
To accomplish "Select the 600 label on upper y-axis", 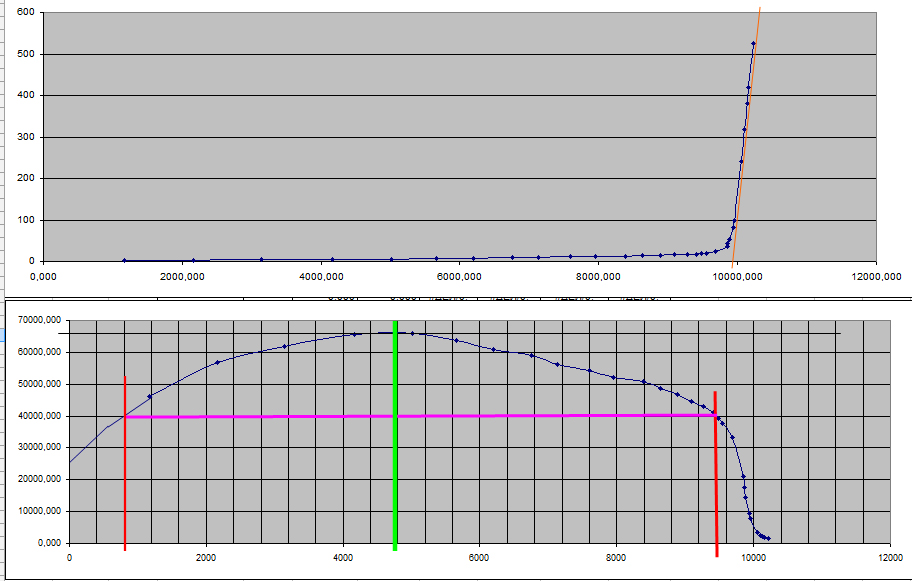I will tap(26, 12).
